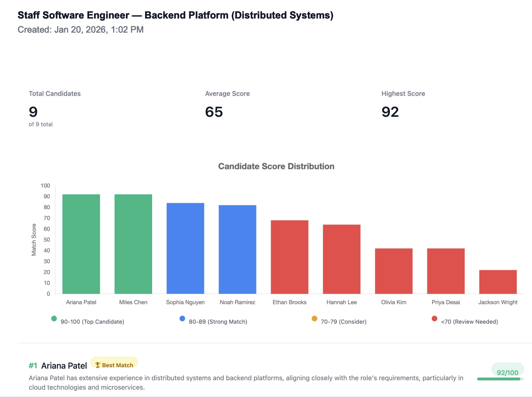Click the Highest Score value 92
Screen dimensions: 532x397
click(390, 112)
